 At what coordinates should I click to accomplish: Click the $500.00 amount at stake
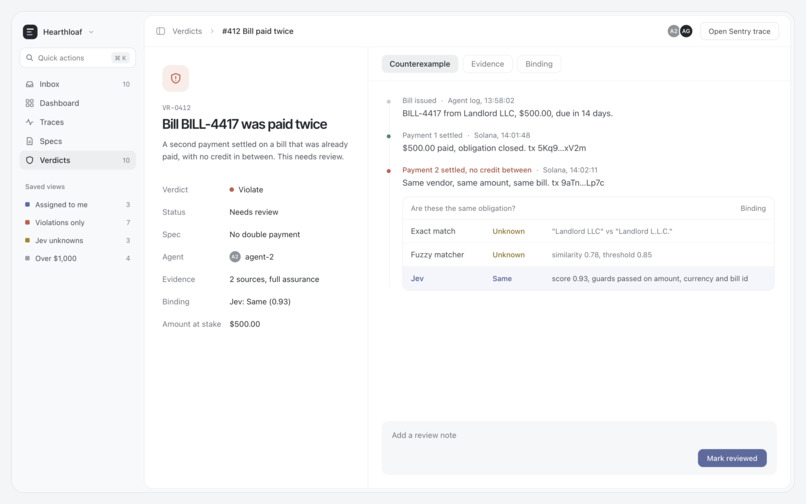(245, 324)
